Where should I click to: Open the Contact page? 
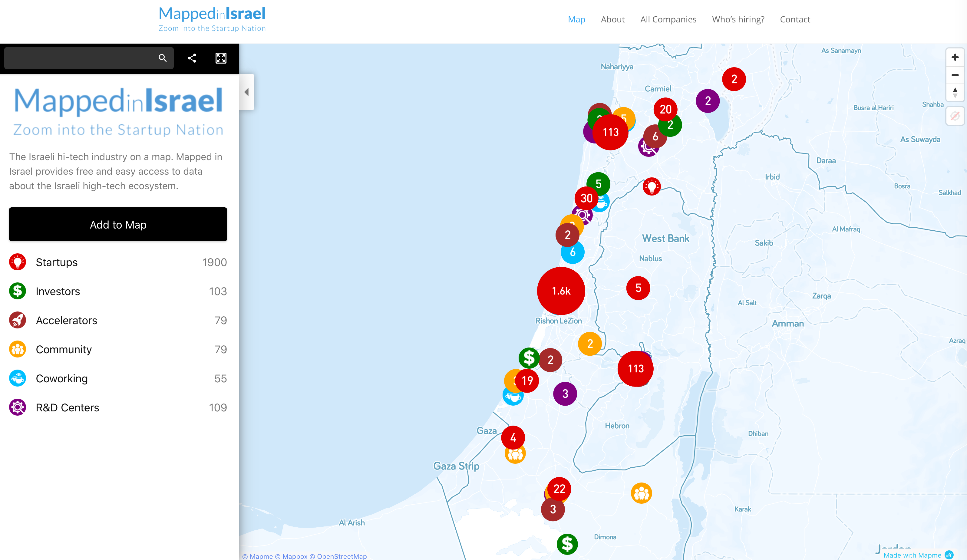[x=795, y=19]
